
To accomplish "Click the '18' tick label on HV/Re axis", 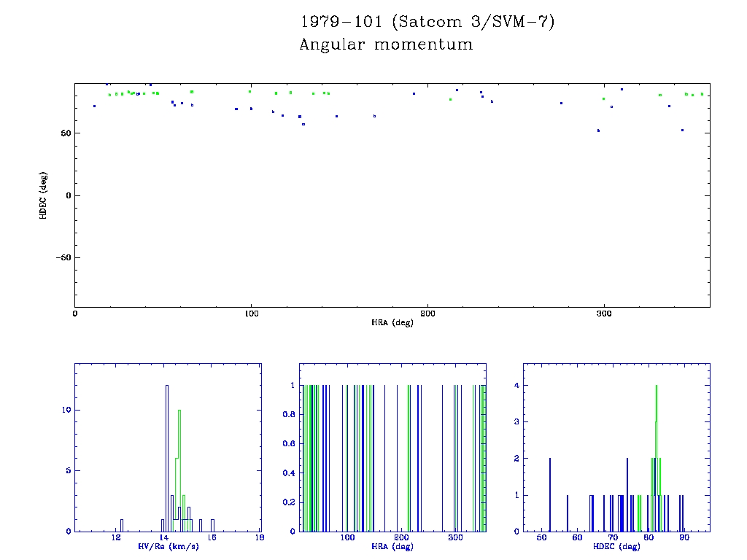I will 260,538.
